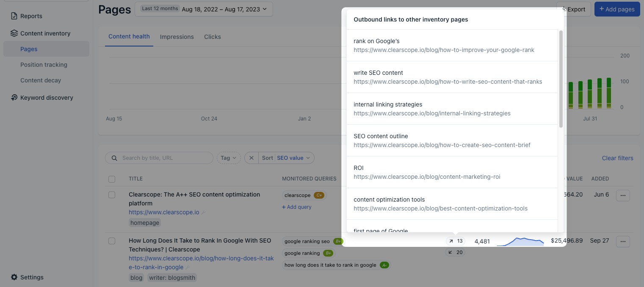The width and height of the screenshot is (644, 287).
Task: Click the $25,496.89 SEO value cell
Action: click(567, 241)
